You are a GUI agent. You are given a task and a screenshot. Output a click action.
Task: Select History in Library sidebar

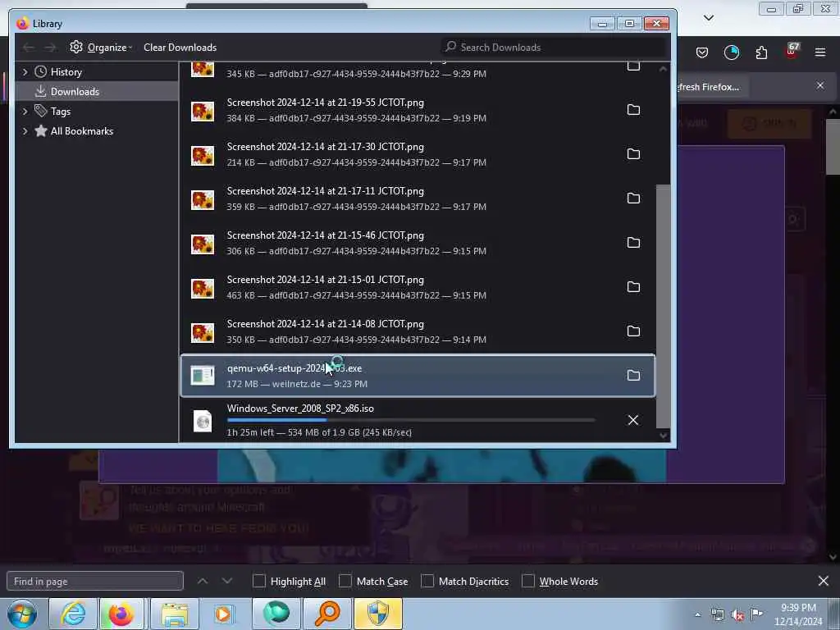(x=66, y=72)
